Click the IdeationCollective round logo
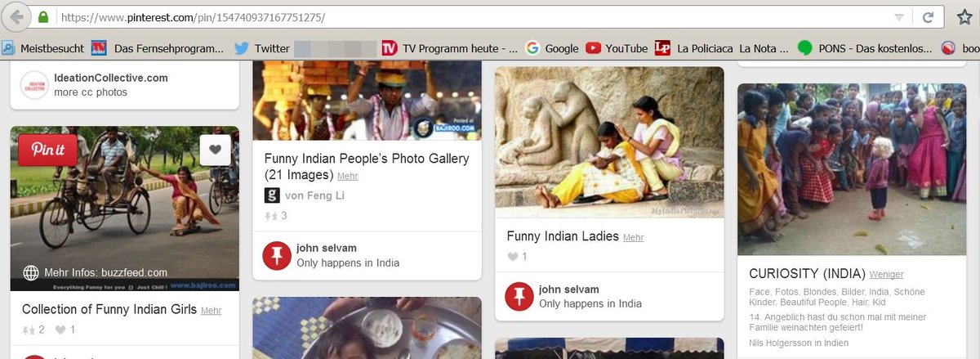This screenshot has height=359, width=980. [34, 85]
